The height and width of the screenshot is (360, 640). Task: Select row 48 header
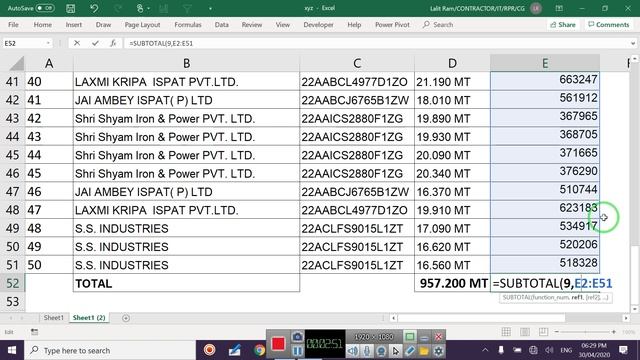[12, 210]
